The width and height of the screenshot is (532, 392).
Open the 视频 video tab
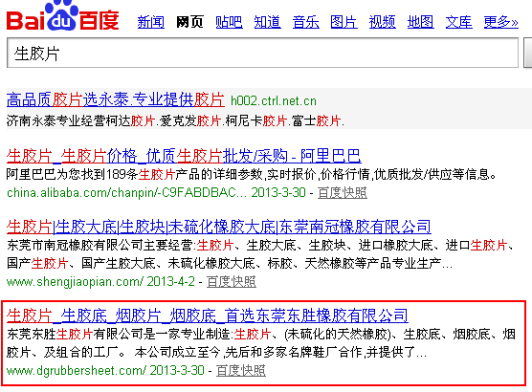pyautogui.click(x=383, y=22)
